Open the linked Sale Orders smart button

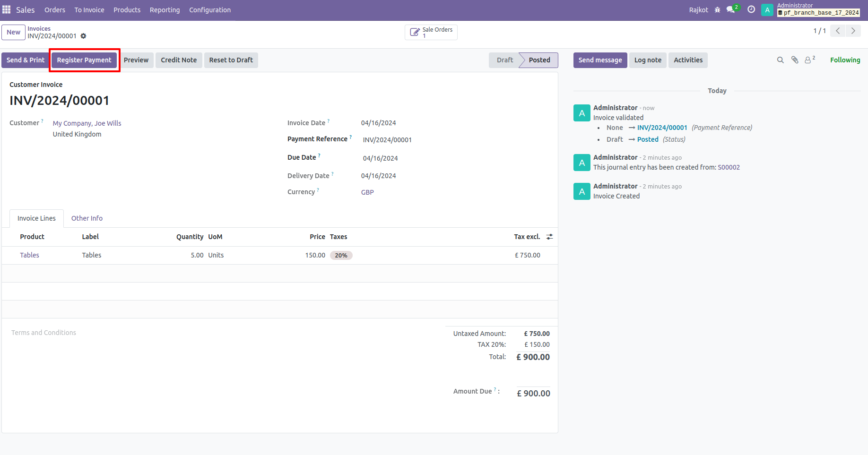pyautogui.click(x=431, y=32)
